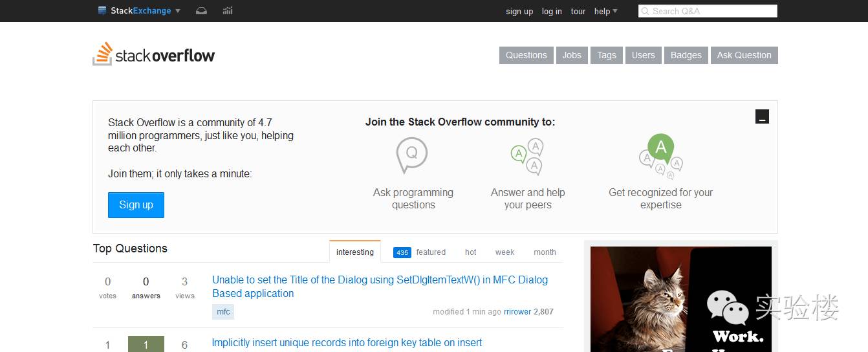Click the Top Questions heading
The height and width of the screenshot is (352, 868).
point(130,248)
